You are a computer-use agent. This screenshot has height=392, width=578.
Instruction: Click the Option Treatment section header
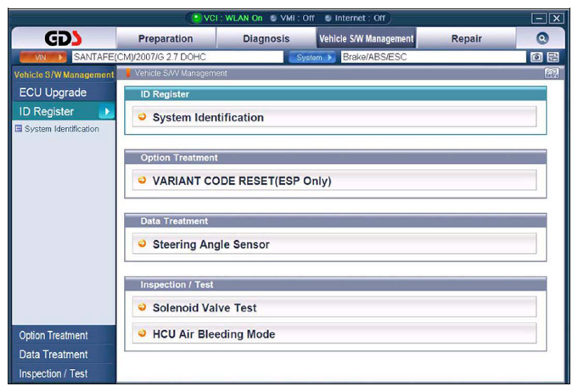tap(335, 157)
